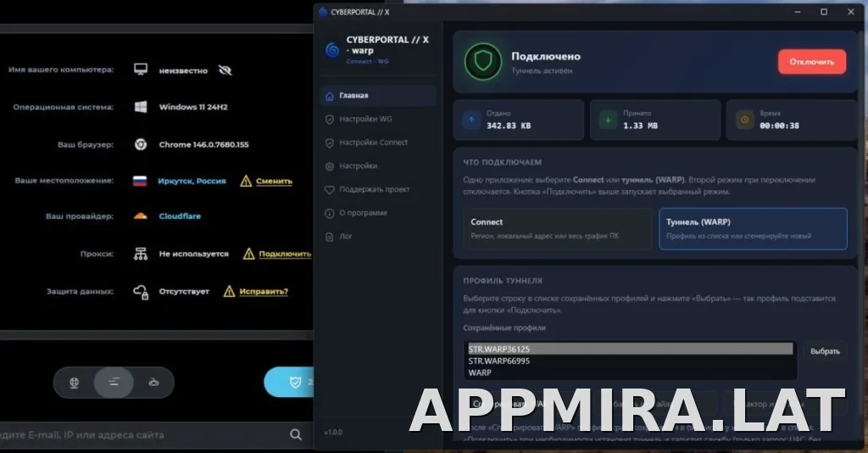Click the upload arrow icon in Отдано card

[471, 120]
